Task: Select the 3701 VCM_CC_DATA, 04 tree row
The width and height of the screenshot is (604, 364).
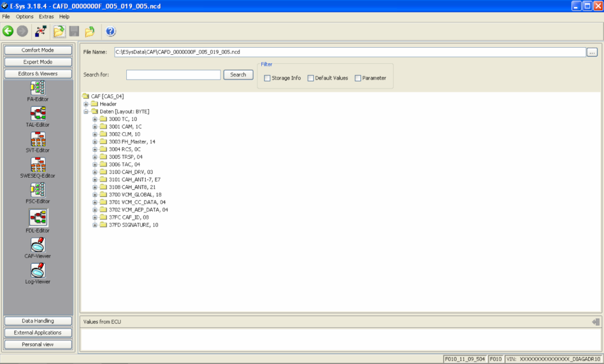Action: coord(133,202)
